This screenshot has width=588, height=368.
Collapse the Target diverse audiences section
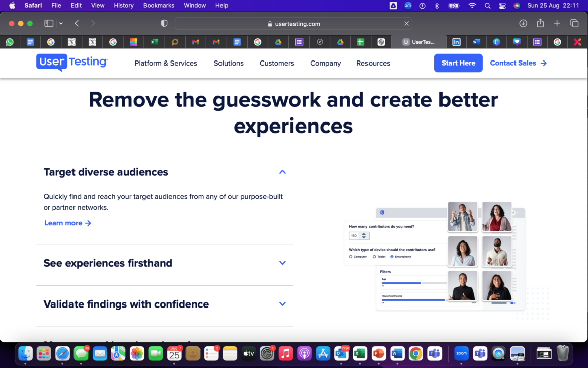coord(282,172)
